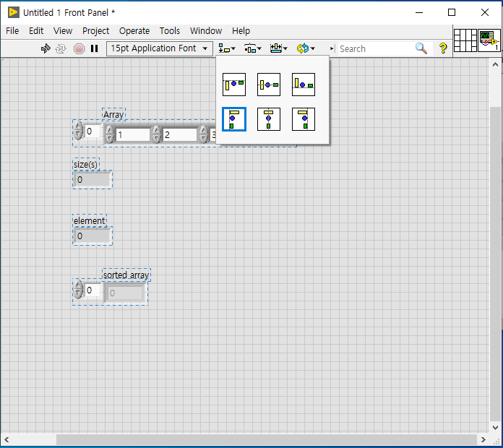The width and height of the screenshot is (503, 448).
Task: Select the Left Edges alignment option
Action: (x=234, y=119)
